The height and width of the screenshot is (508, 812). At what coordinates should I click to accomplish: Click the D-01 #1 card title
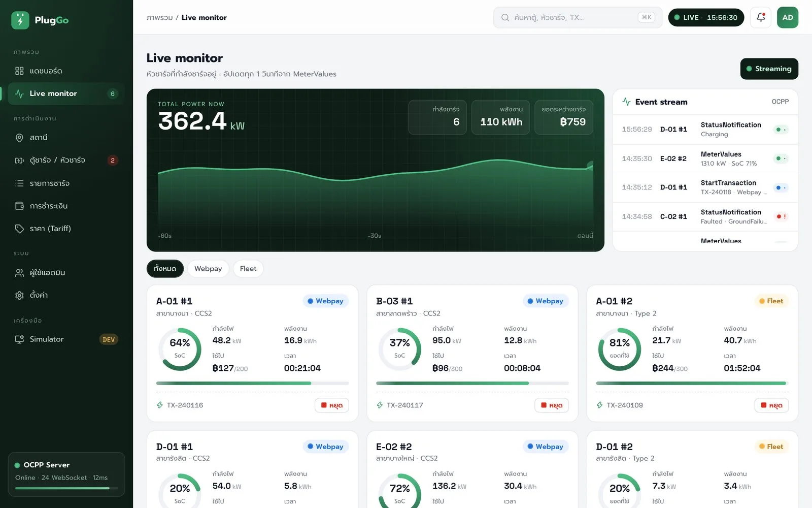coord(175,447)
